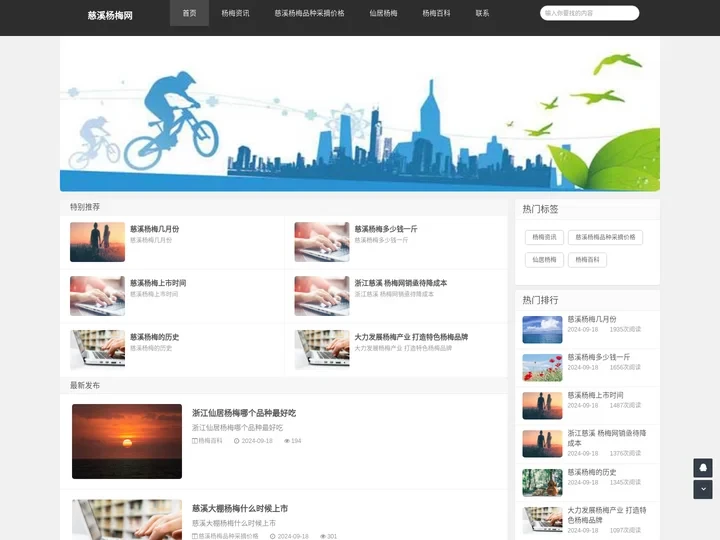This screenshot has height=540, width=720.
Task: Open hot ranking item 浙江慈溪 杨梅网销亟待降成本
Action: [607, 438]
